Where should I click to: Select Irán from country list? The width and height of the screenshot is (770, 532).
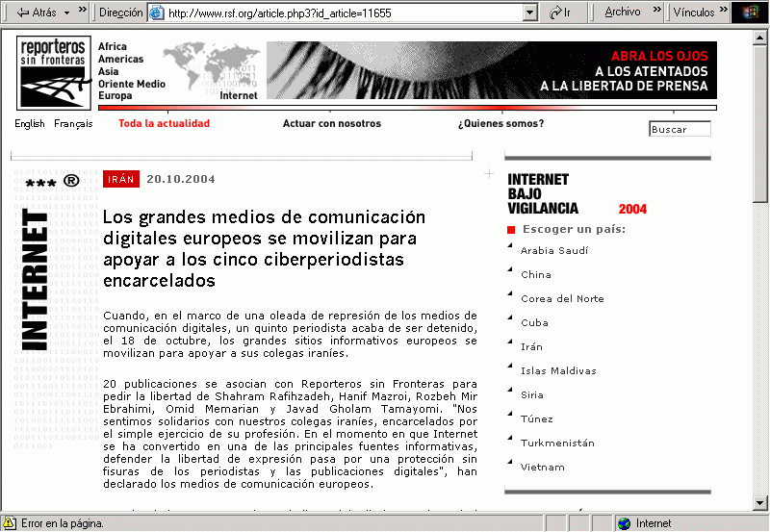[531, 347]
